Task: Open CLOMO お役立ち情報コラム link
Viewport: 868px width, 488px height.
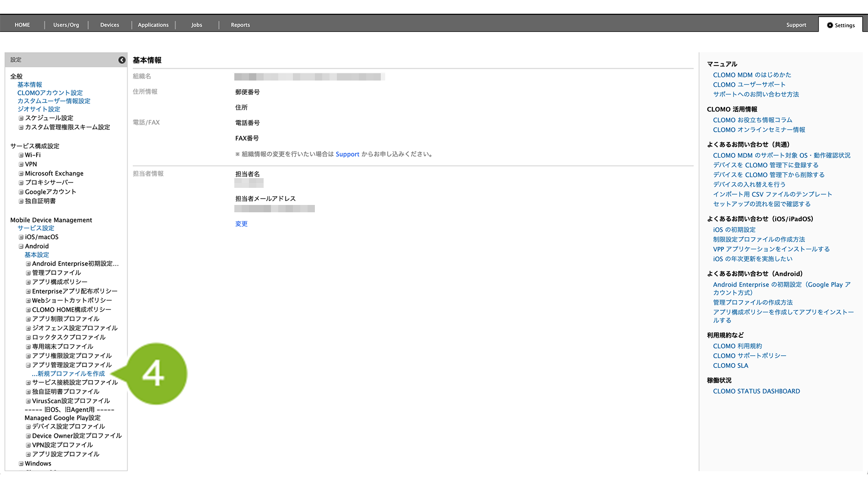Action: [753, 120]
